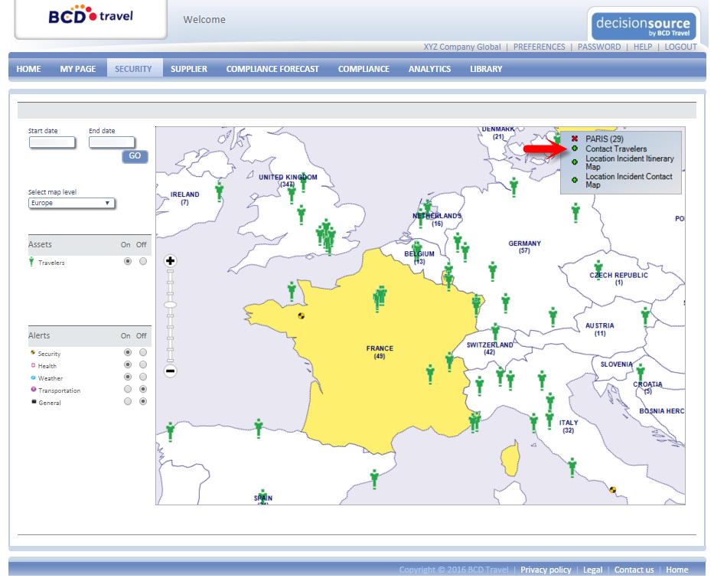Open the HOME tab
714x588 pixels.
28,69
